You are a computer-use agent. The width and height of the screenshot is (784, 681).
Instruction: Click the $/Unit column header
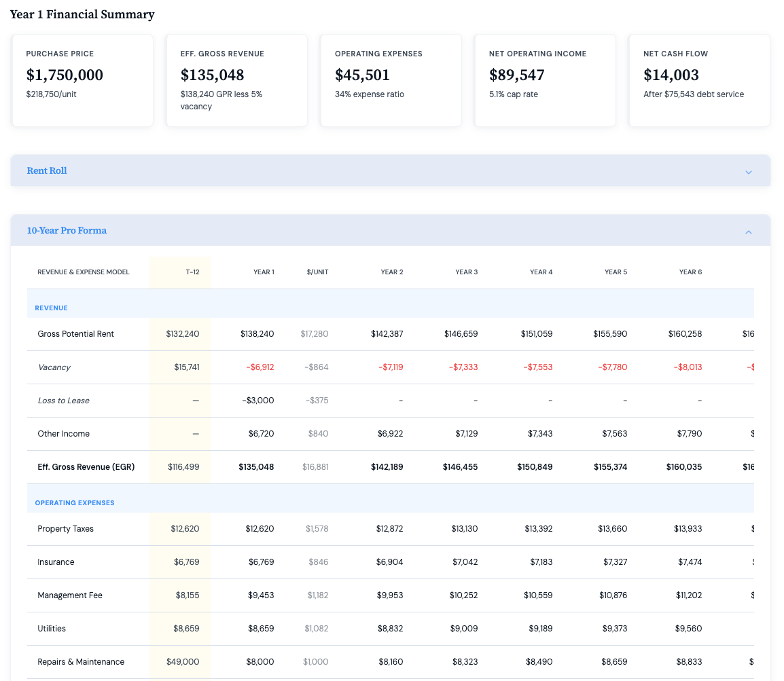coord(317,272)
